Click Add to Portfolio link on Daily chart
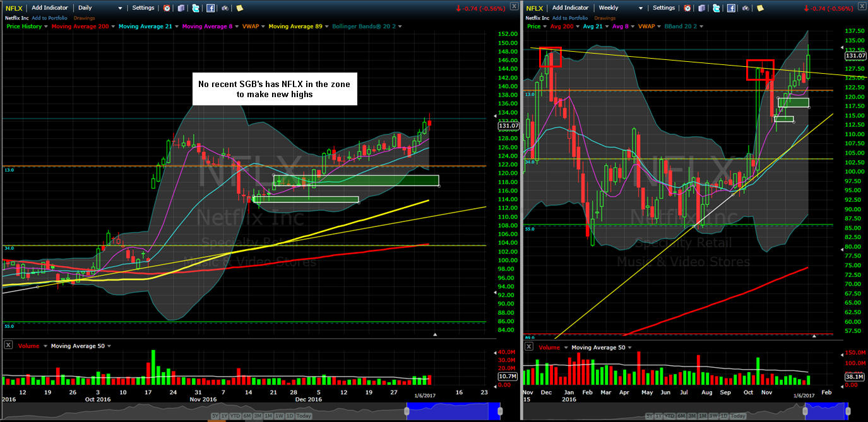Viewport: 868px width, 422px height. click(50, 18)
